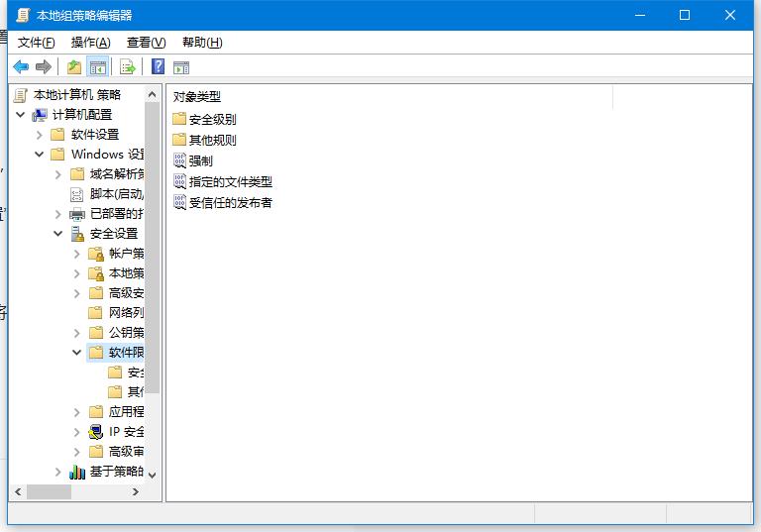Expand the 域名解析 node

point(58,174)
